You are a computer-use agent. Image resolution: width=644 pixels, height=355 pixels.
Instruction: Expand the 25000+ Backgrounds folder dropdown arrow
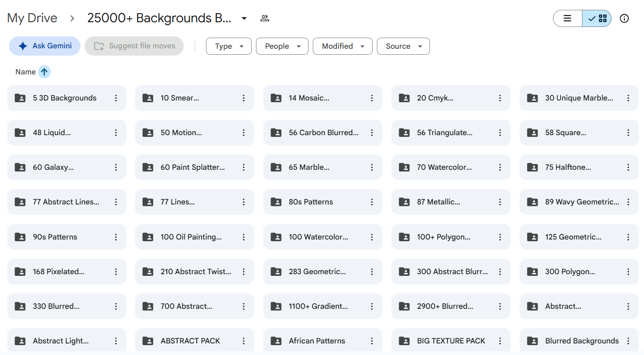(244, 18)
